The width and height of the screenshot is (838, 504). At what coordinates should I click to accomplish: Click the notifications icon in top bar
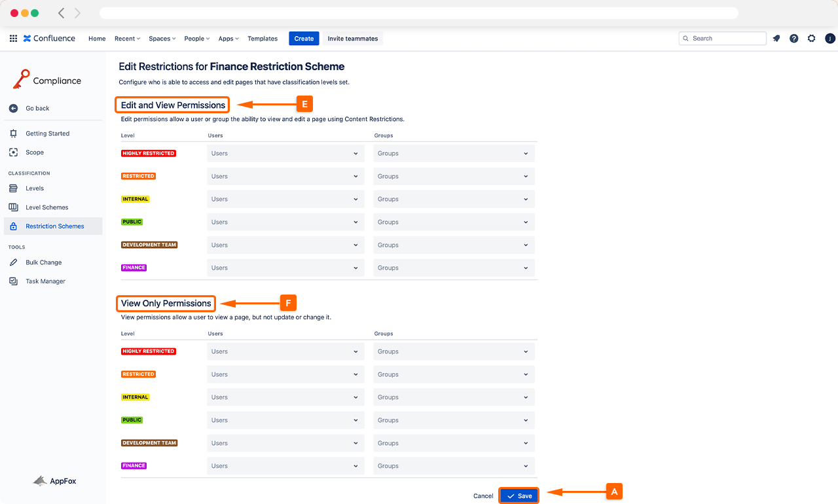[776, 39]
